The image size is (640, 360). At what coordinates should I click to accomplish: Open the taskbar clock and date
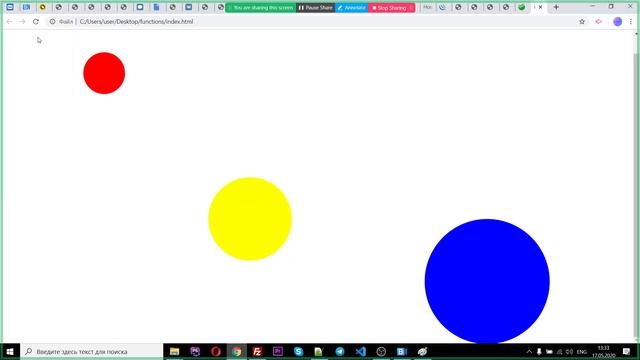tap(604, 352)
